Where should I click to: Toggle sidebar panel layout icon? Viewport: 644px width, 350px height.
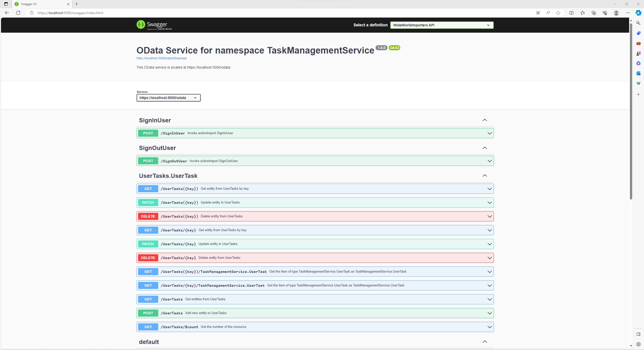638,334
